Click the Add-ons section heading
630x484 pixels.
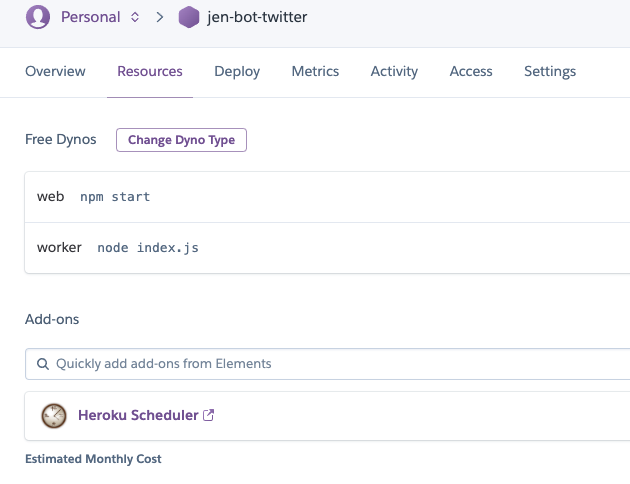tap(52, 319)
